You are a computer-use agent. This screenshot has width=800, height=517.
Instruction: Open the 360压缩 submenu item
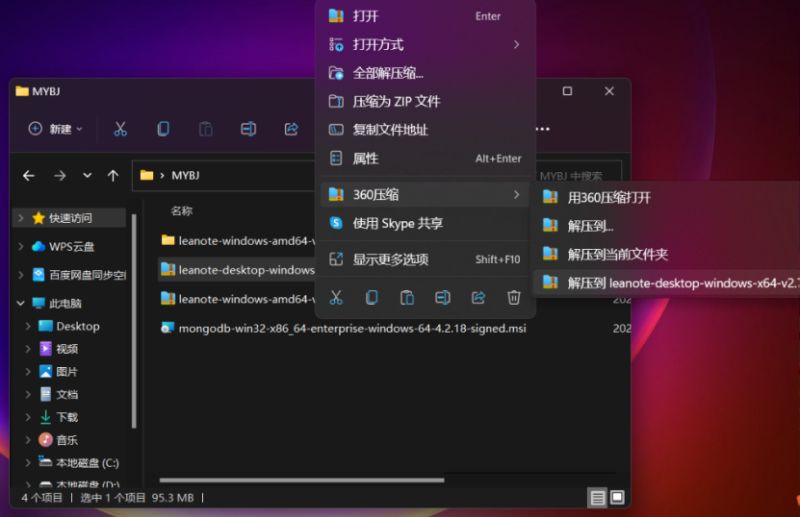(x=425, y=194)
